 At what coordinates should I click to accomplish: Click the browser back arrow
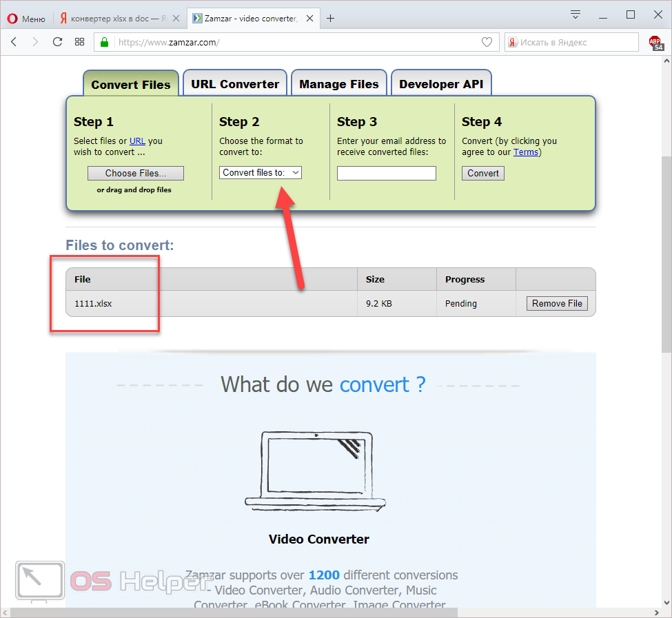(14, 42)
